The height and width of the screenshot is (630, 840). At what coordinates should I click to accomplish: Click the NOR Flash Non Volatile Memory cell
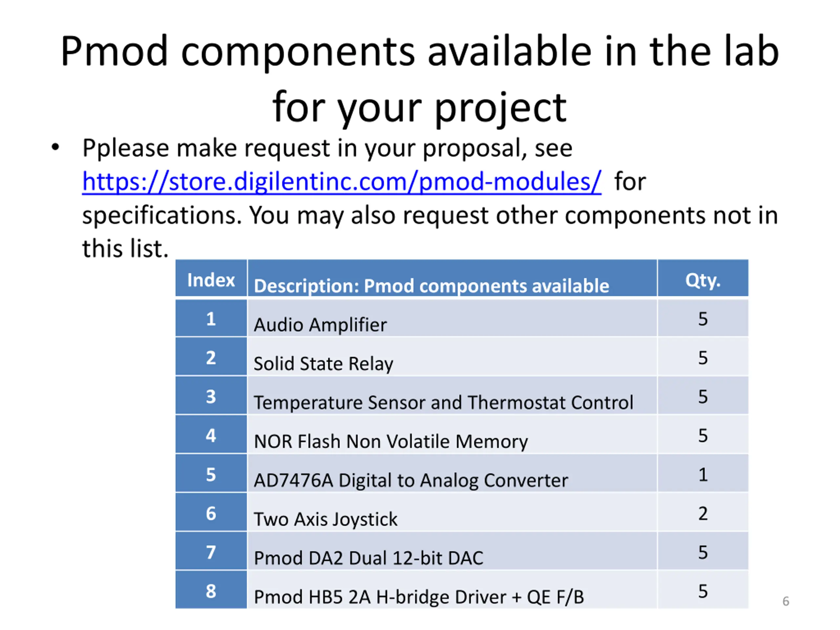452,434
